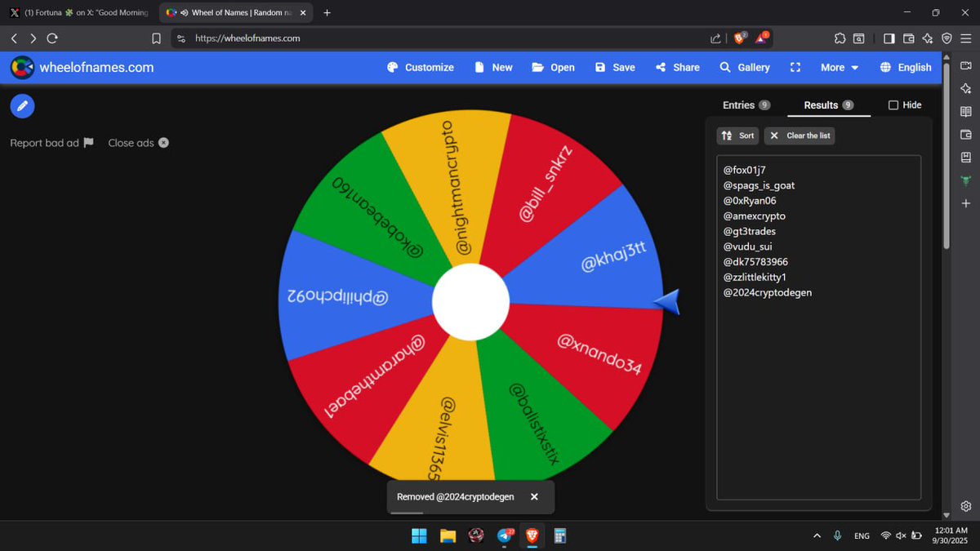Open a new browser tab
980x551 pixels.
[x=327, y=13]
